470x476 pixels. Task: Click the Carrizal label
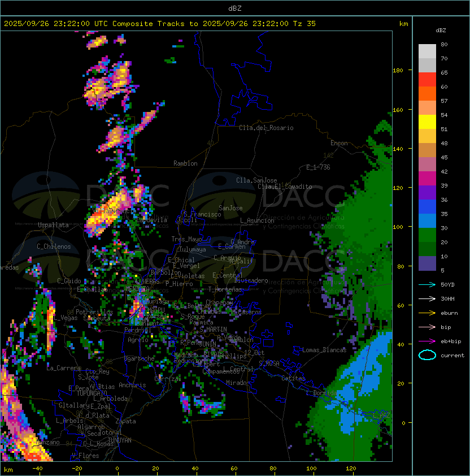pyautogui.click(x=168, y=379)
